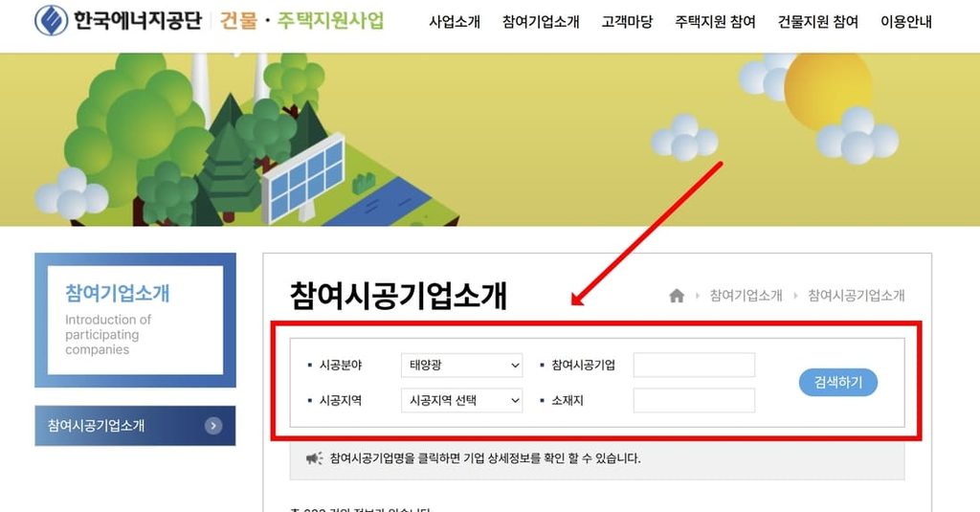The image size is (980, 512).
Task: Click the megaphone notice icon
Action: (x=314, y=458)
